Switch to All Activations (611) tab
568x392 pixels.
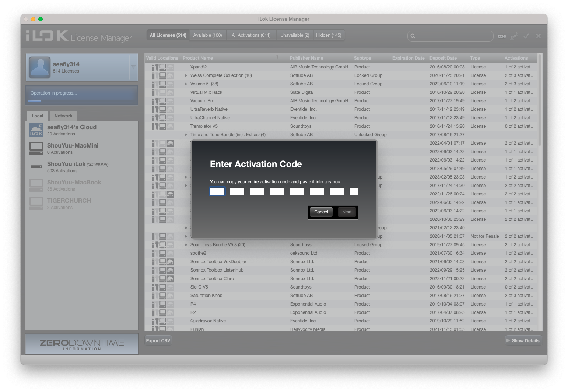click(251, 35)
